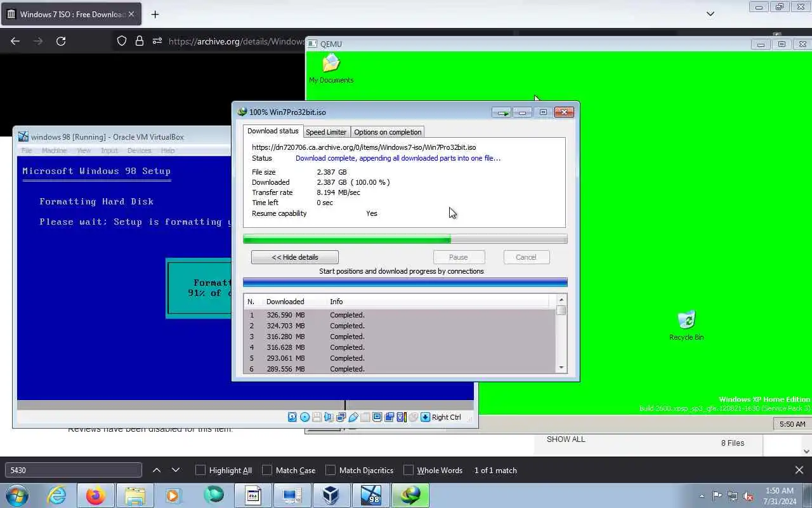Viewport: 812px width, 508px height.
Task: Open Input menu in VirtualBox window
Action: point(109,150)
